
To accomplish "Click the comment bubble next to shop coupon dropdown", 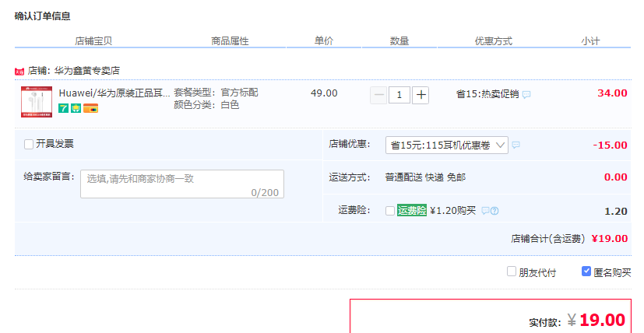I will pos(516,145).
